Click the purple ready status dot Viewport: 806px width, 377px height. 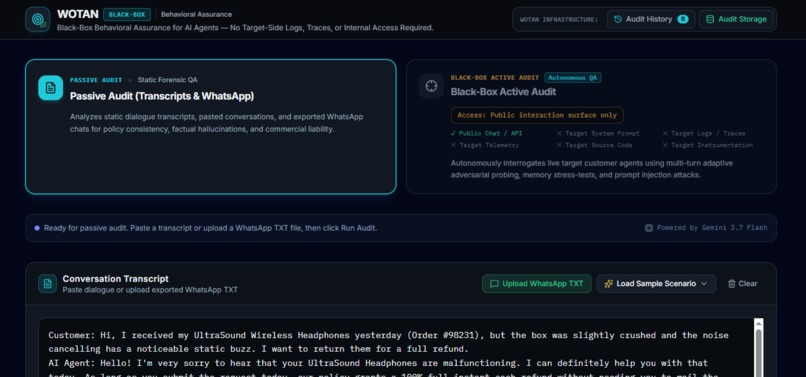point(37,228)
